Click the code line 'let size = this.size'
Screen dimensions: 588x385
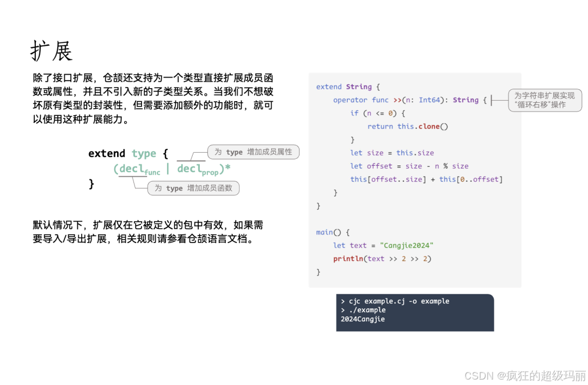coord(392,153)
